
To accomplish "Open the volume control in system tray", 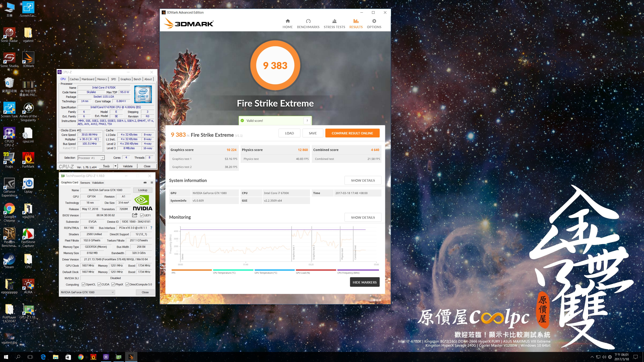I will 604,357.
